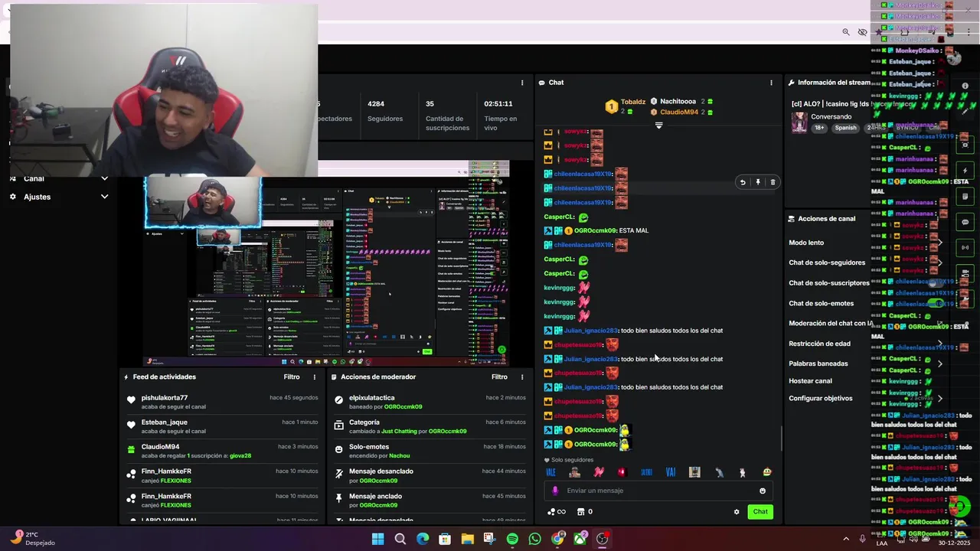
Task: Open Configurar objetivos chevron
Action: point(940,398)
